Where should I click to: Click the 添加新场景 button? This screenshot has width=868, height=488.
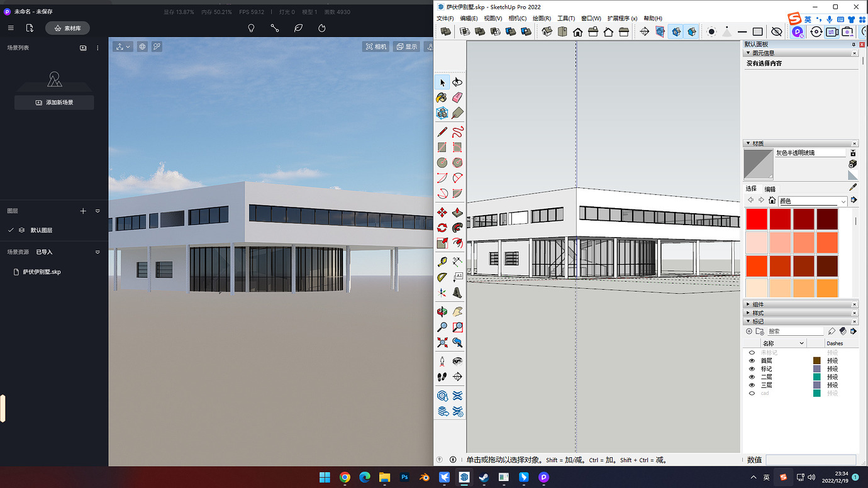pyautogui.click(x=54, y=103)
